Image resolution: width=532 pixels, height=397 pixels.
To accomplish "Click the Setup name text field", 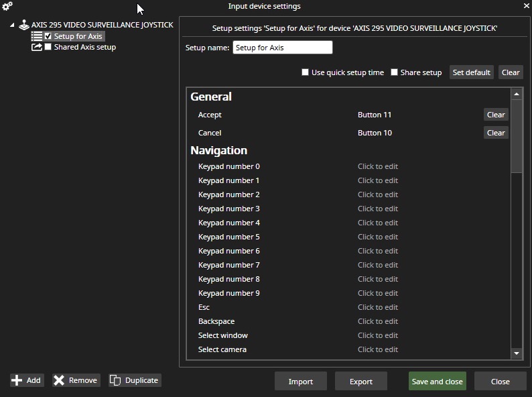I will [282, 48].
